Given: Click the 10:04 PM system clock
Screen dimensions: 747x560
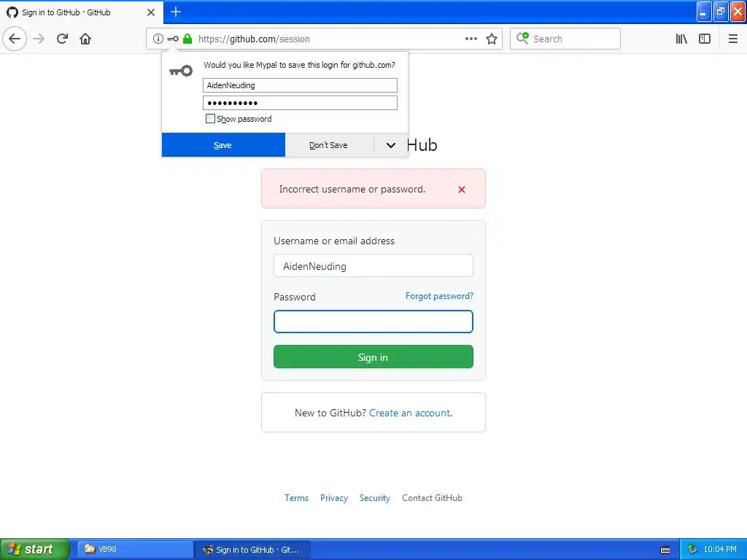Looking at the screenshot, I should point(720,550).
